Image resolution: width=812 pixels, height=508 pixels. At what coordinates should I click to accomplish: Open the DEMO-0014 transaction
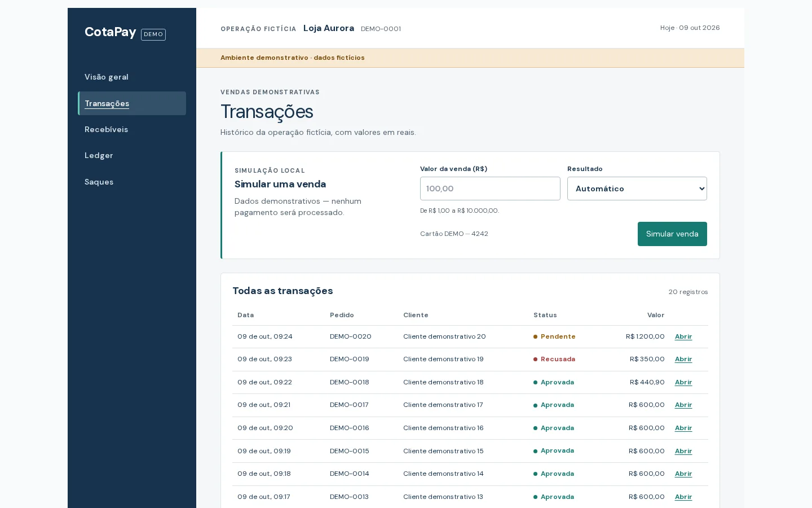683,474
